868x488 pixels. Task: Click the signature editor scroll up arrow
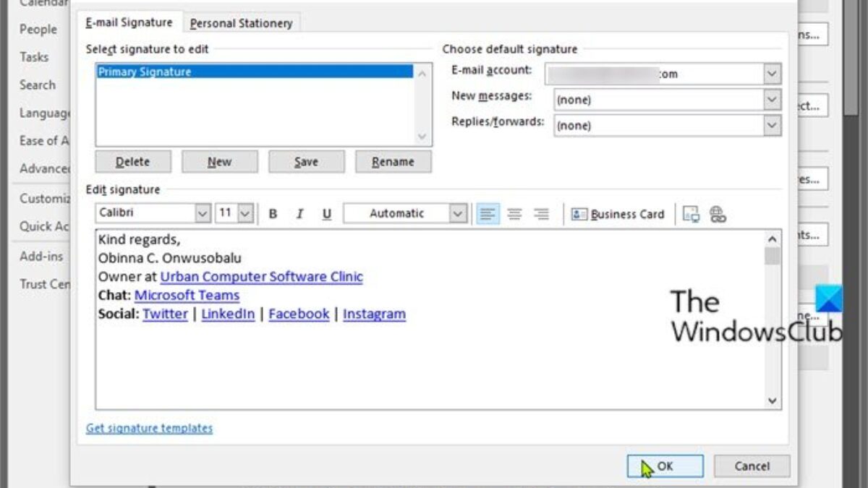click(773, 239)
